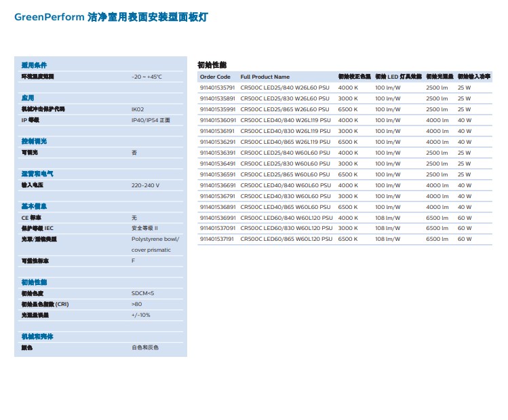Click the 'GreenPerform' title heading
Screen dimensions: 508x420
click(x=111, y=17)
